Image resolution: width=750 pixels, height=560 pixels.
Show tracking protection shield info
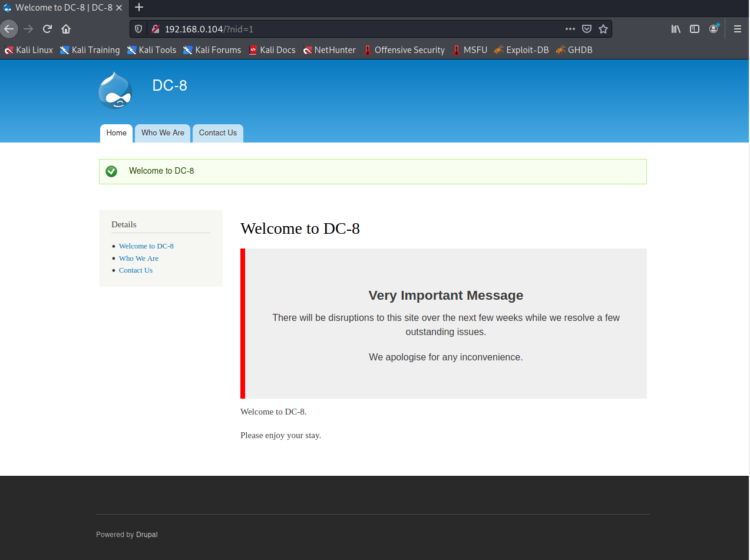138,29
